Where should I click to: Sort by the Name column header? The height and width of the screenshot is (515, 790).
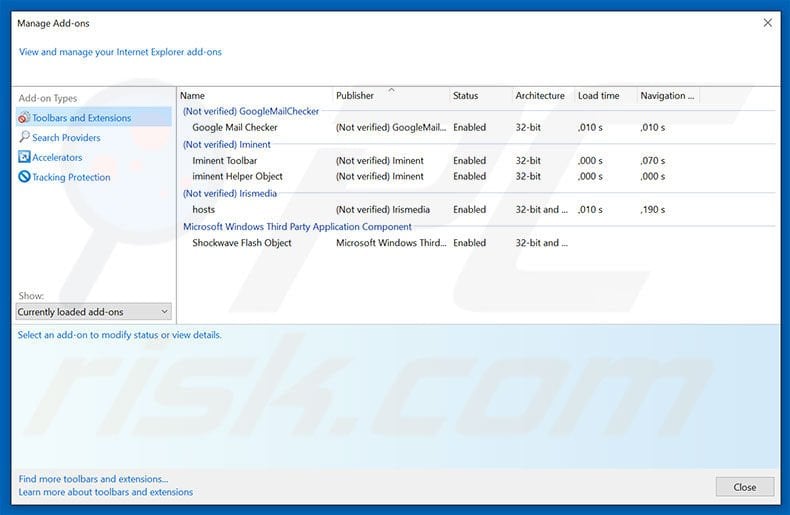pos(254,95)
